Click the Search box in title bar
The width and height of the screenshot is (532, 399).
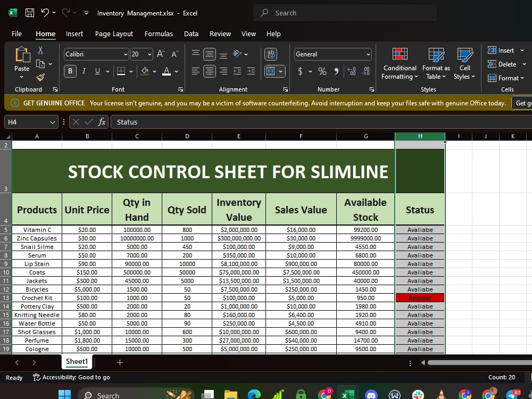(x=345, y=13)
